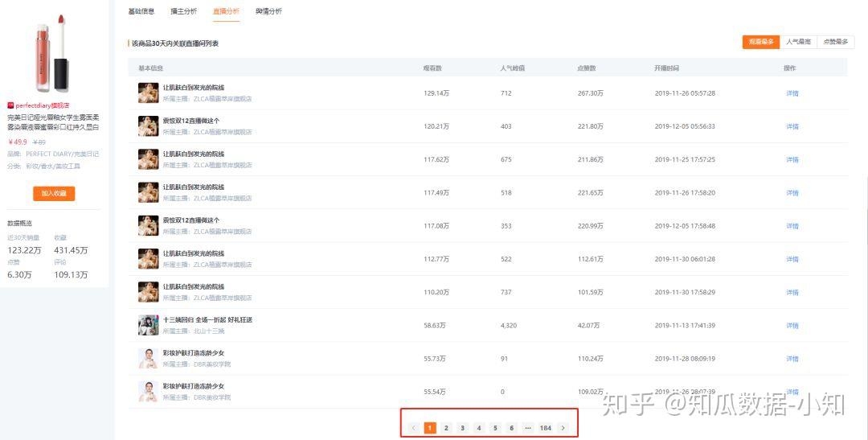The width and height of the screenshot is (868, 440).
Task: Open 详情 for 十三姨回归 livestream
Action: (x=792, y=325)
